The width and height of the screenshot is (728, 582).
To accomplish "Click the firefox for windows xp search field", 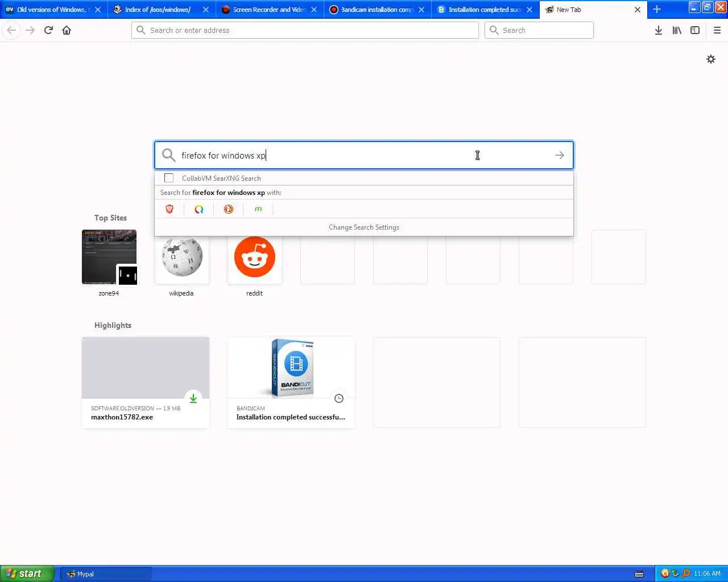I will [x=364, y=155].
